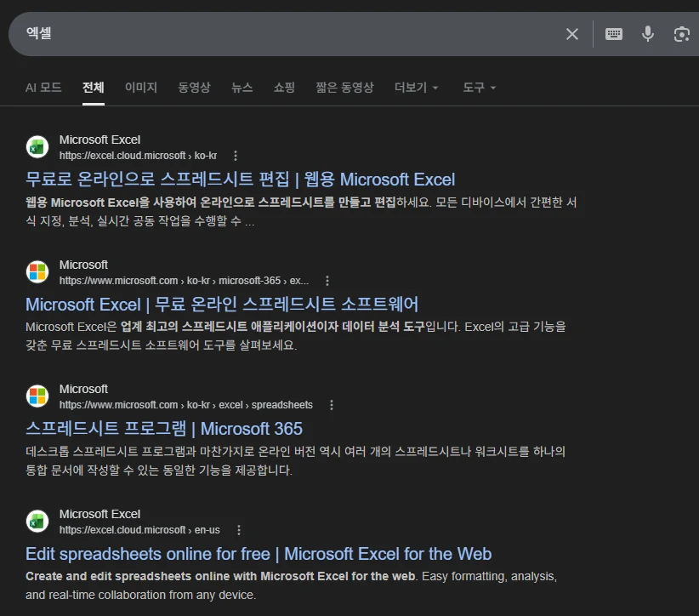Open the on-screen keyboard icon

[612, 33]
